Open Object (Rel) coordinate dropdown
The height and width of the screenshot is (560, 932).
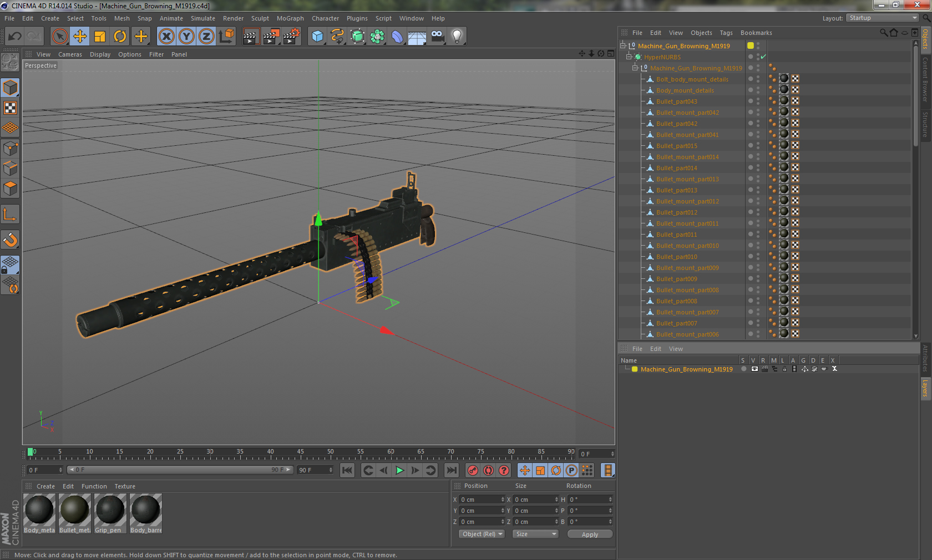pos(482,534)
